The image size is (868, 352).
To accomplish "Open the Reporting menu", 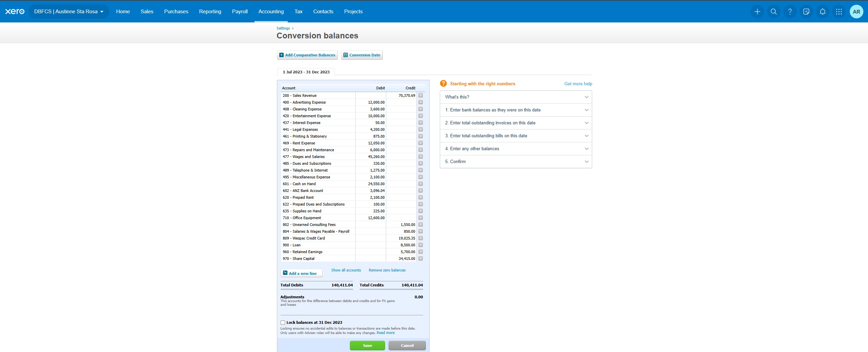I will pos(210,12).
